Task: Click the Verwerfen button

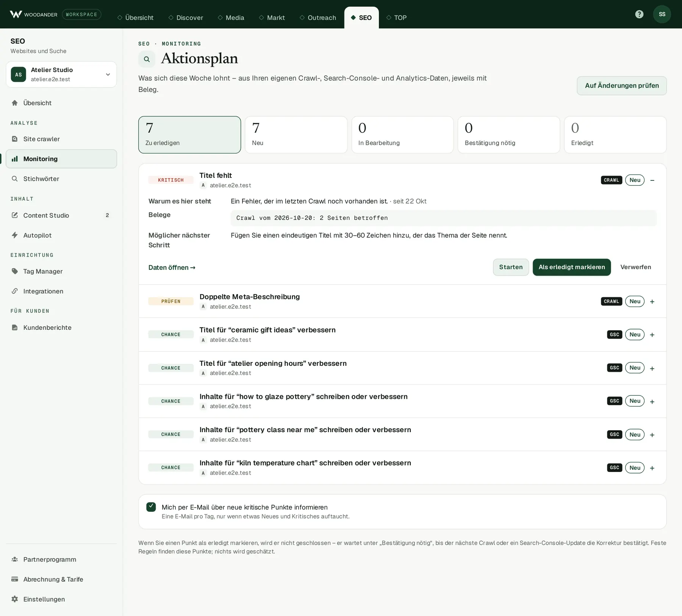Action: click(635, 267)
